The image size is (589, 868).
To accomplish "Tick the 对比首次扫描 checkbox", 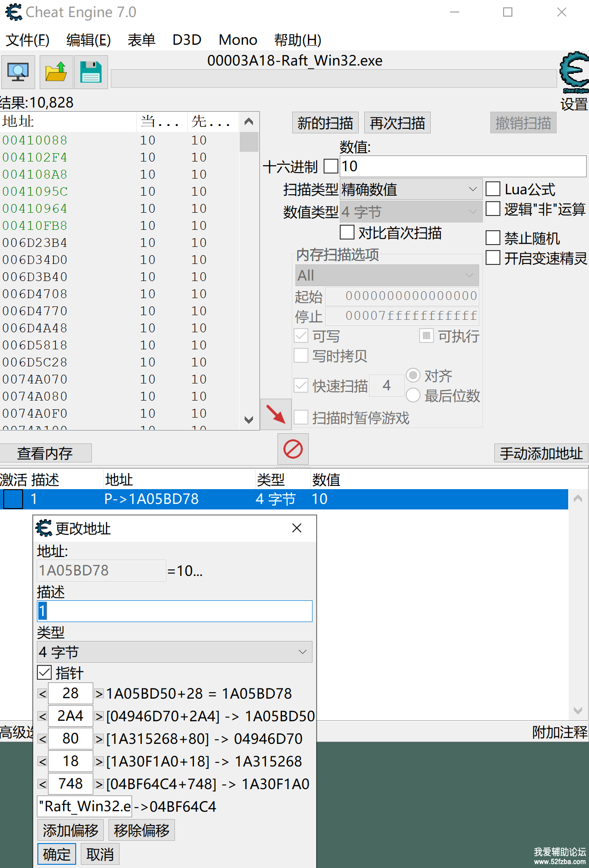I will pyautogui.click(x=347, y=232).
